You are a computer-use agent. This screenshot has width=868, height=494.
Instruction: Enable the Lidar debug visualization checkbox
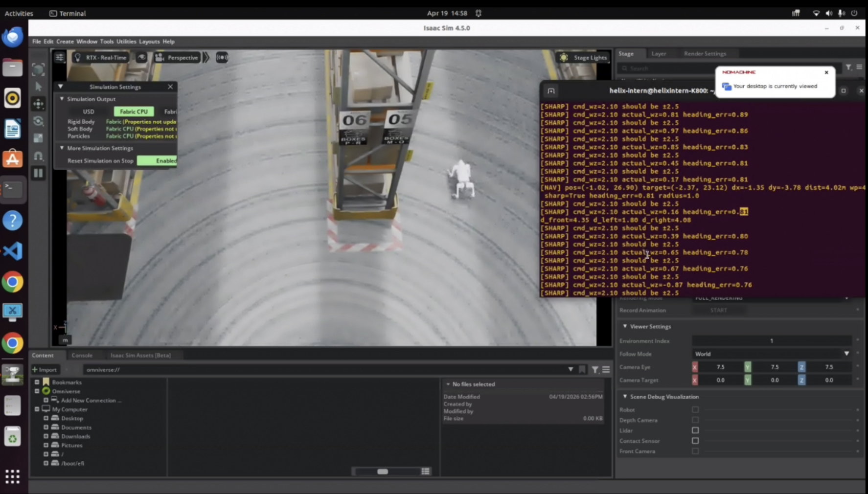tap(695, 430)
